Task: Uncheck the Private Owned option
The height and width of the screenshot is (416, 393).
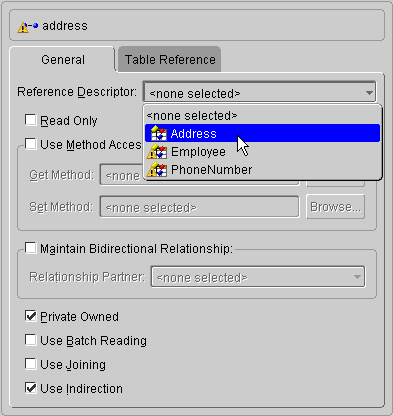Action: click(31, 316)
